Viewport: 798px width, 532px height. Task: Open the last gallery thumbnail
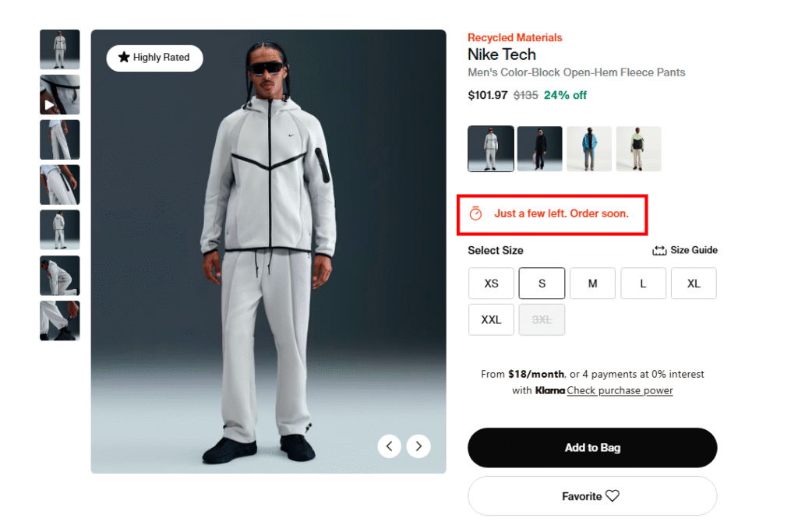[x=60, y=321]
